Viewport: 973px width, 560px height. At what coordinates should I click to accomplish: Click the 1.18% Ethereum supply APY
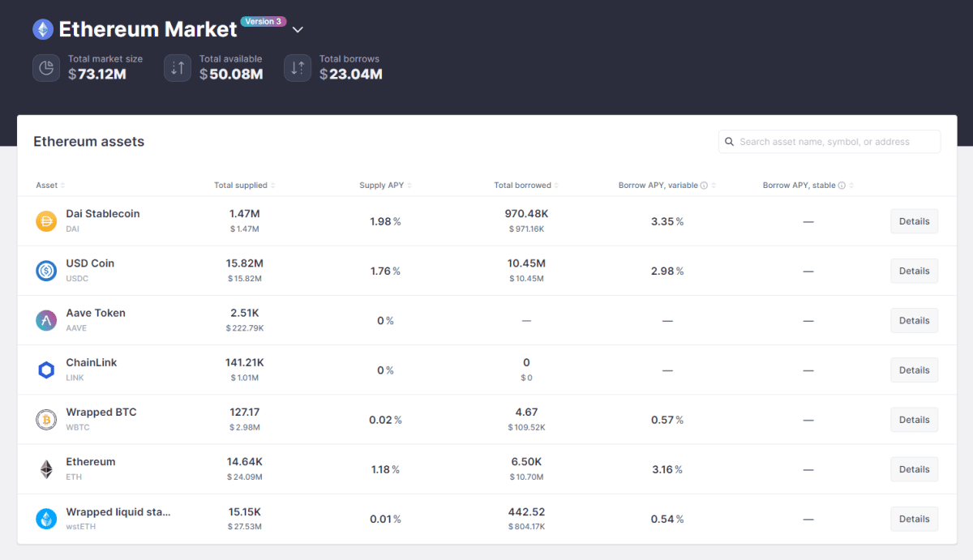[386, 469]
